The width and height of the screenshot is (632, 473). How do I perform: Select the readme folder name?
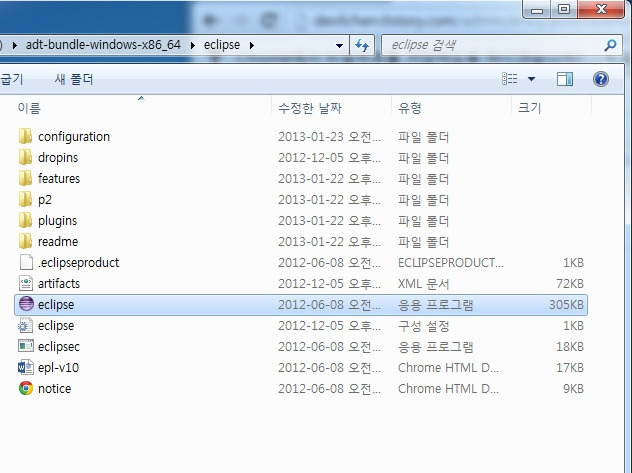pyautogui.click(x=58, y=241)
